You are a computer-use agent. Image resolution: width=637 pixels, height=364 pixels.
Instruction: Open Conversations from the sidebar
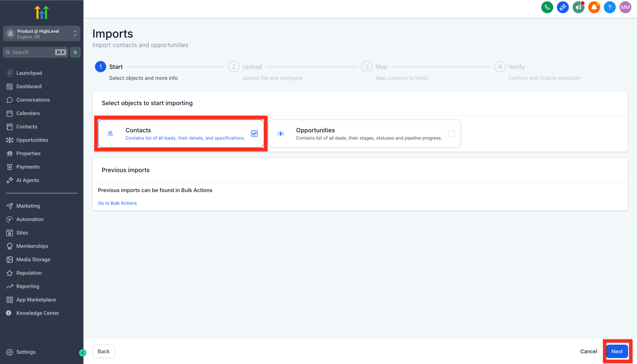click(x=33, y=100)
